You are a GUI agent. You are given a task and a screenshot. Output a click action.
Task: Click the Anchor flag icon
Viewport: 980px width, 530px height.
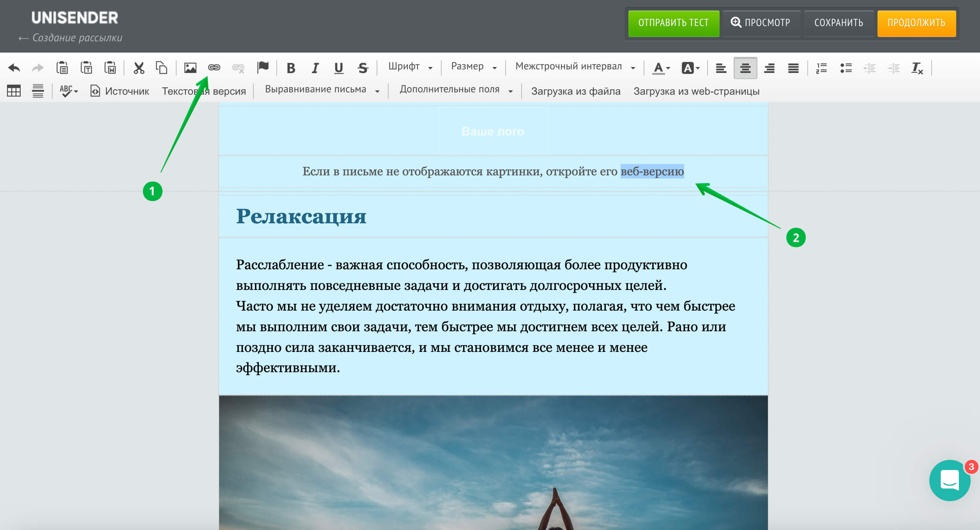click(x=263, y=67)
